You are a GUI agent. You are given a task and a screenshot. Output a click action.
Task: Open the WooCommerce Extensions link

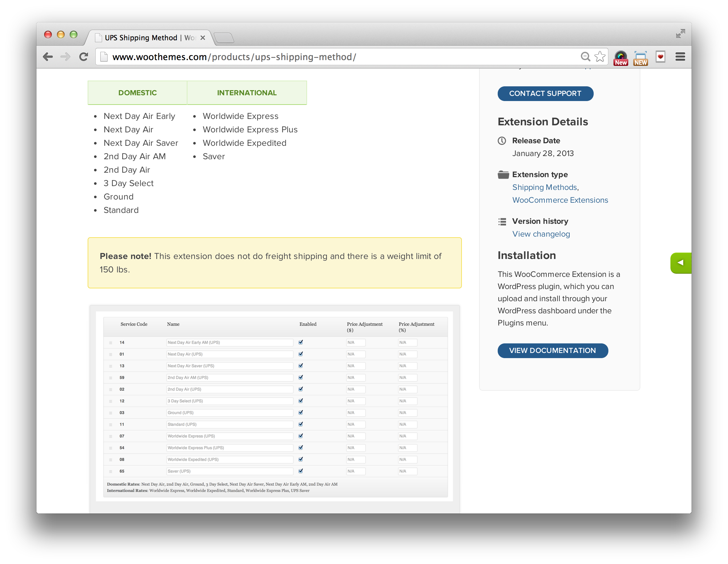pos(560,200)
